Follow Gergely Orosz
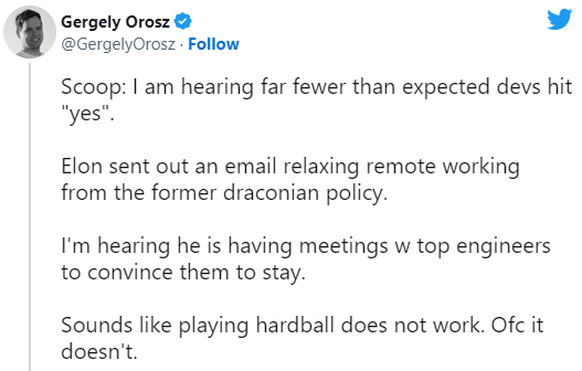Viewport: 582px width, 371px height. (x=213, y=44)
